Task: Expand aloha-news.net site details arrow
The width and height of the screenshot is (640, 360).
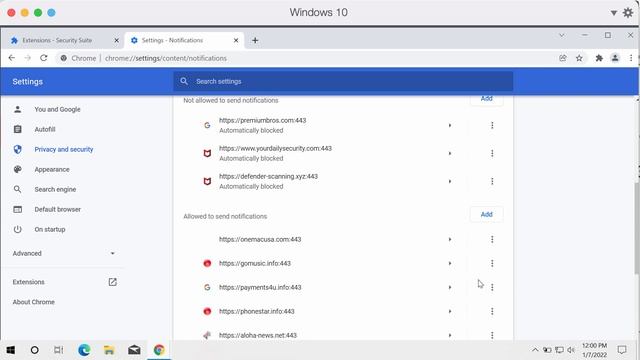Action: coord(450,335)
